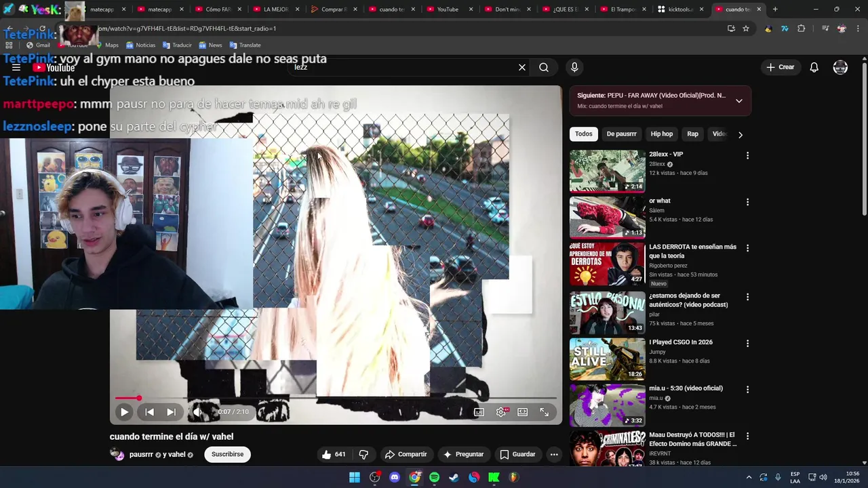
Task: Open Steam from the taskbar
Action: point(454,477)
